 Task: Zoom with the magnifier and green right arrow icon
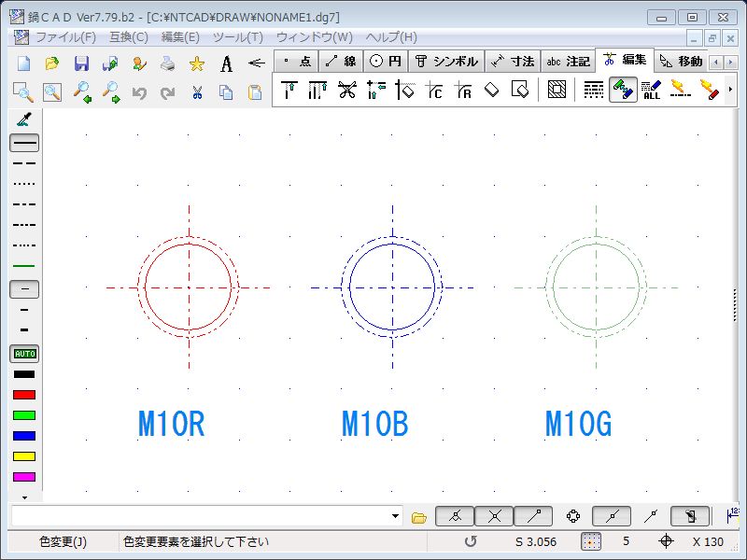111,91
